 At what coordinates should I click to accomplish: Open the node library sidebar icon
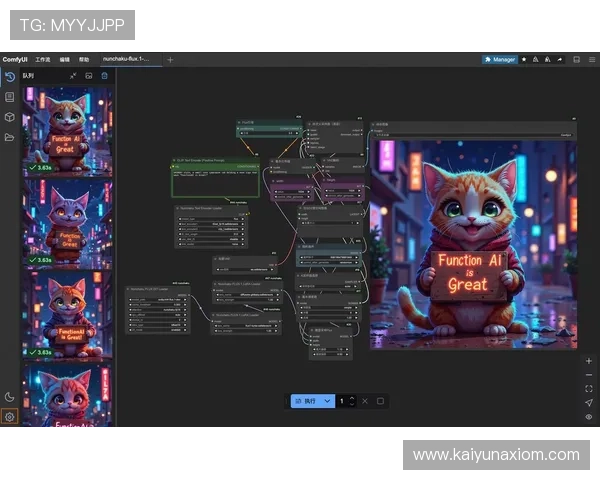(x=9, y=97)
